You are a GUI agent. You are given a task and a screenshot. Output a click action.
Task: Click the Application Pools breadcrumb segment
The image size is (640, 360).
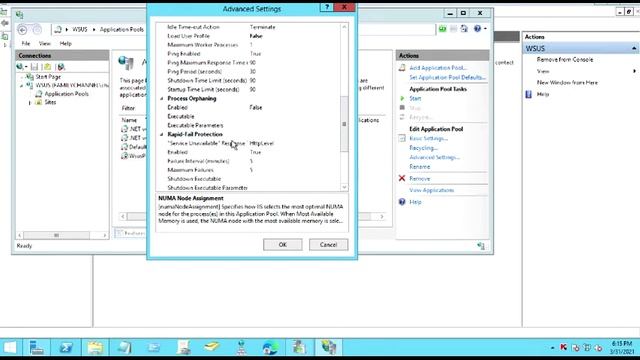[122, 29]
